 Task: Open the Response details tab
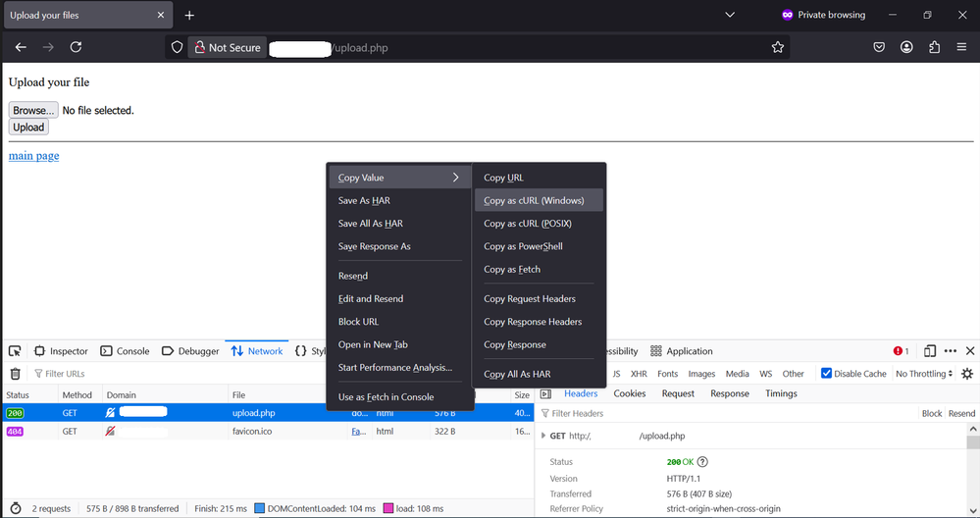click(730, 393)
